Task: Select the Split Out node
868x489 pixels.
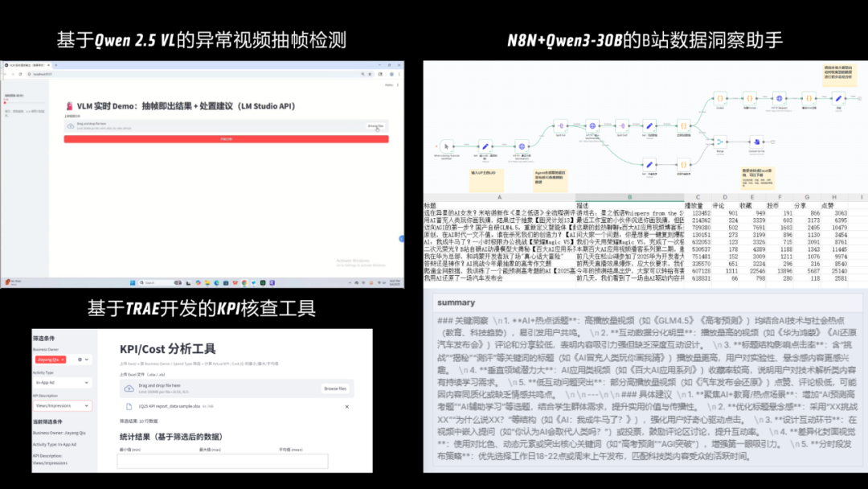Action: pyautogui.click(x=560, y=125)
